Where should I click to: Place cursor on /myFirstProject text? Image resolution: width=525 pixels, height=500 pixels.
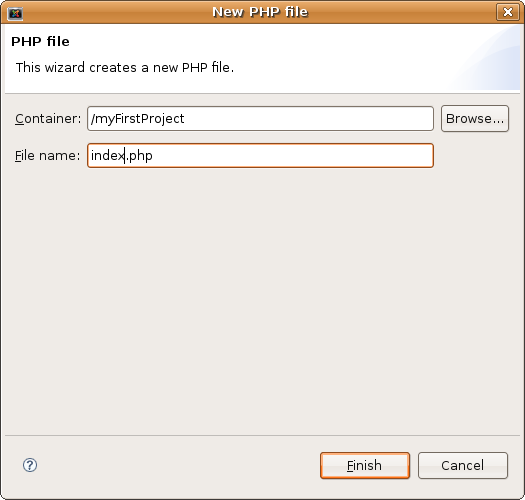click(x=137, y=119)
